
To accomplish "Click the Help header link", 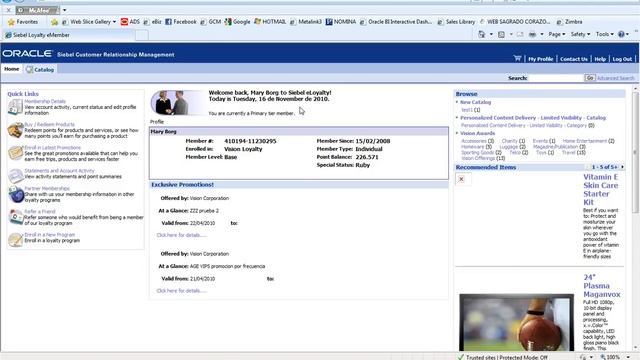I will 600,59.
